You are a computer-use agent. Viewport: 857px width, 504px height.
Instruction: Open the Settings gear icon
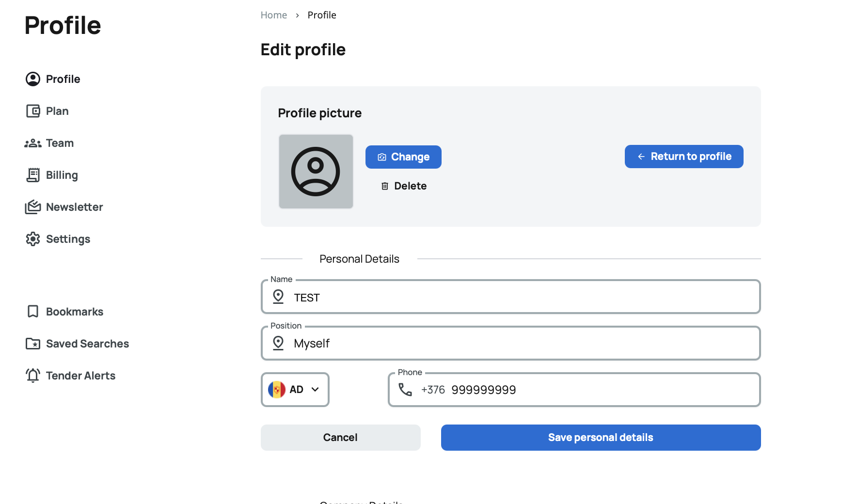pyautogui.click(x=33, y=239)
